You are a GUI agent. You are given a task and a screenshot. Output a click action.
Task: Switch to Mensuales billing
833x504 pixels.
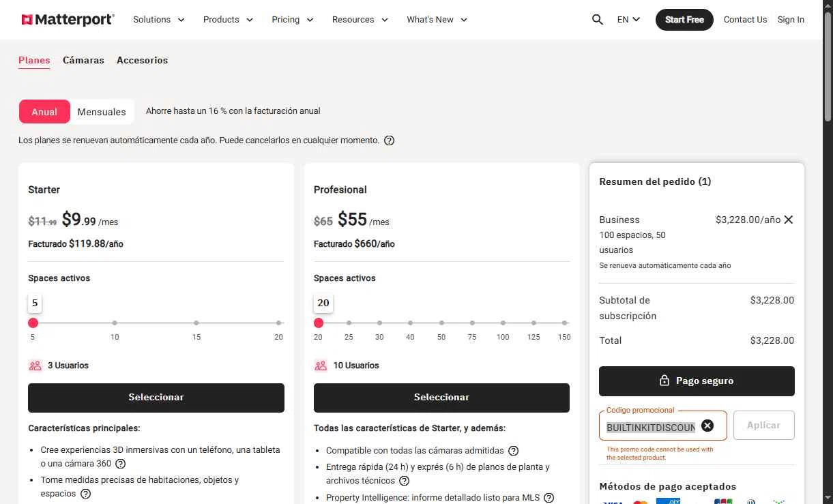[x=102, y=112]
